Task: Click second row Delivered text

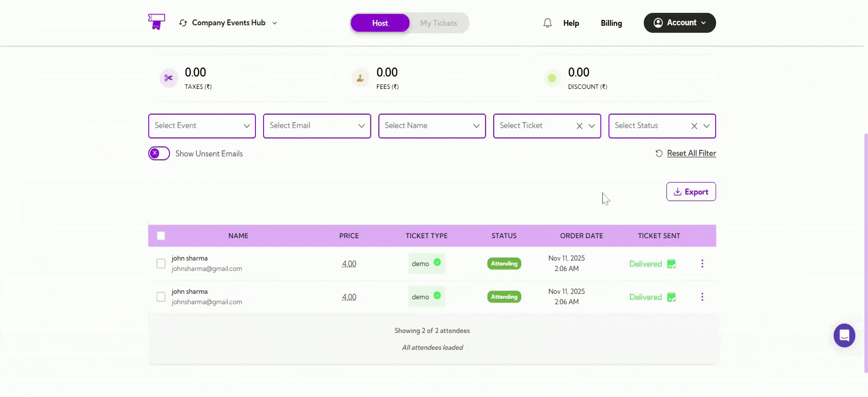Action: (646, 297)
